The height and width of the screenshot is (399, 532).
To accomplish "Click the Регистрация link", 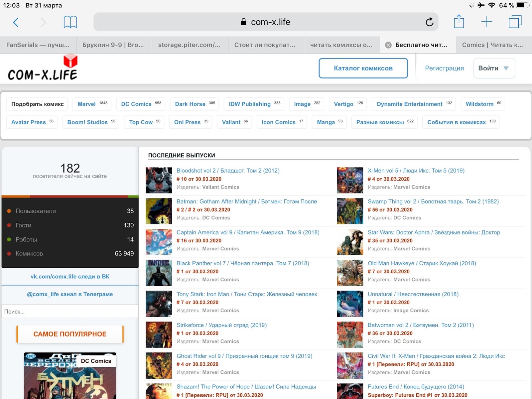I will [x=444, y=68].
